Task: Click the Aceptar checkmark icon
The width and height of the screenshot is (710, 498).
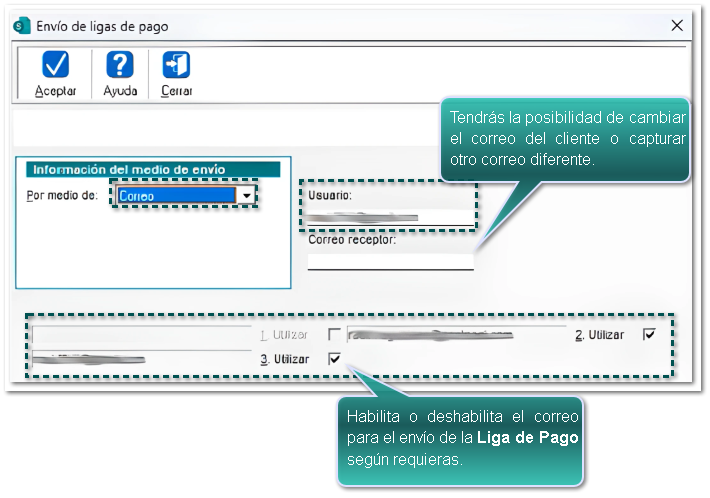Action: 56,64
